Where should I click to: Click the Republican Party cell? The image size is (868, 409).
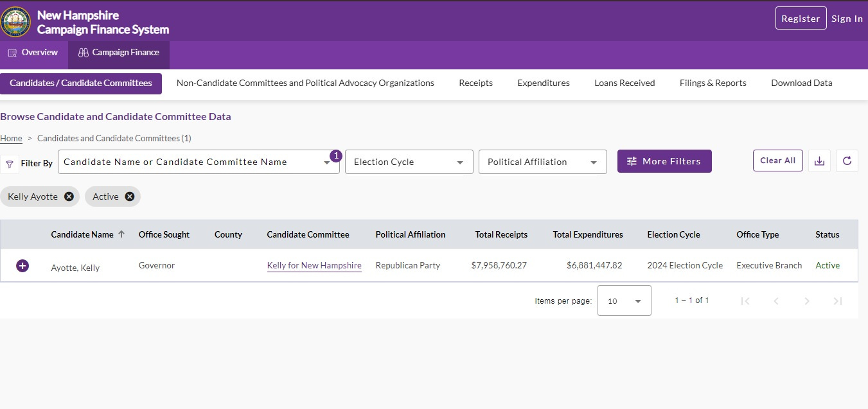point(408,265)
